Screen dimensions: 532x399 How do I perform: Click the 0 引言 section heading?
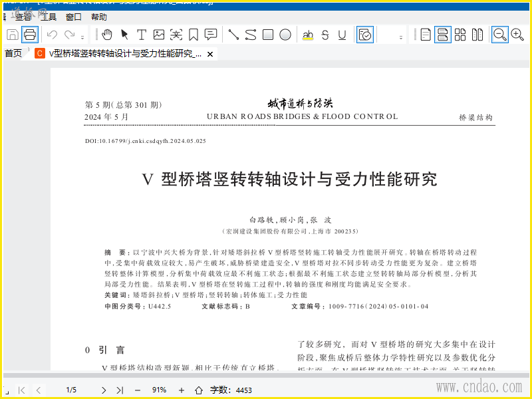point(105,350)
